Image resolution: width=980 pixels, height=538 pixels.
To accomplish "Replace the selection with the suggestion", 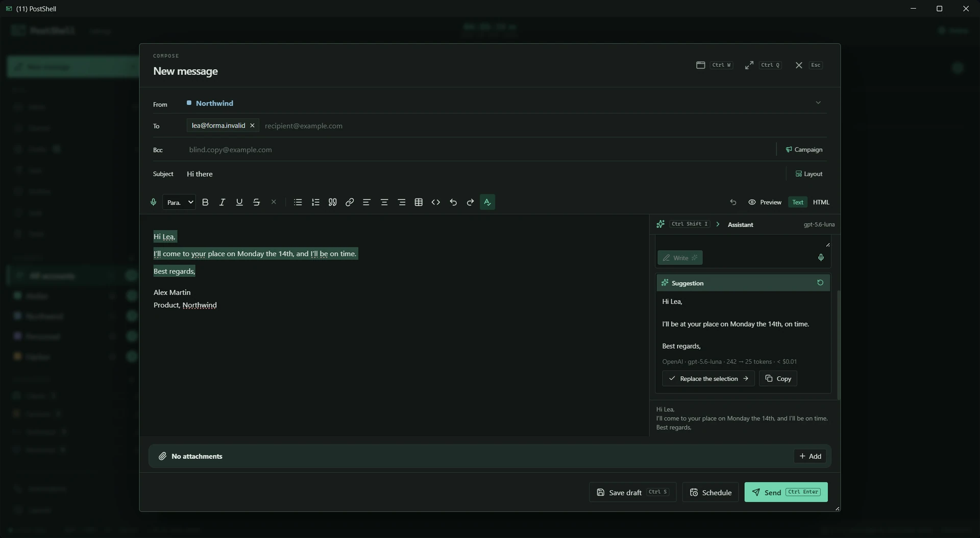I will [708, 378].
